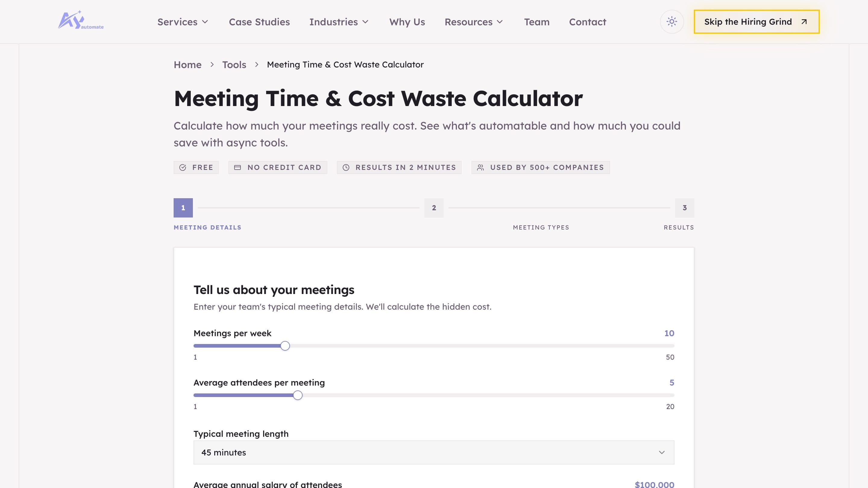Toggle the light/dark theme sun icon
868x488 pixels.
[x=671, y=22]
